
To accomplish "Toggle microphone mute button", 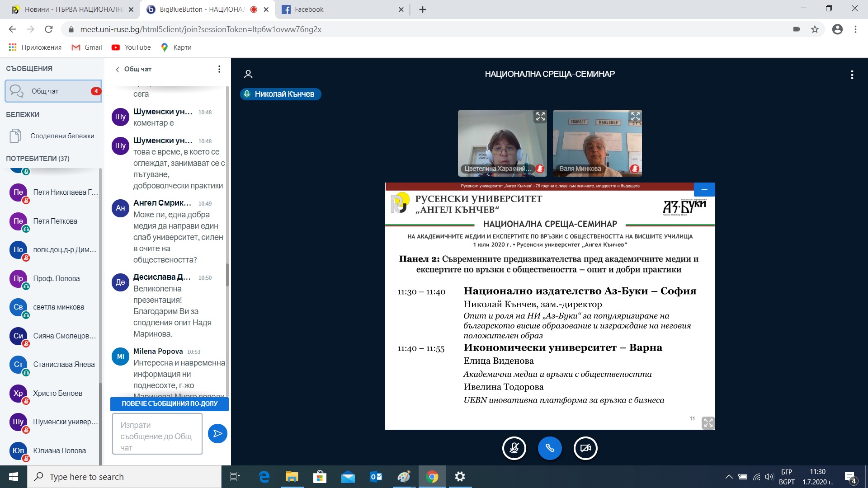I will point(514,448).
